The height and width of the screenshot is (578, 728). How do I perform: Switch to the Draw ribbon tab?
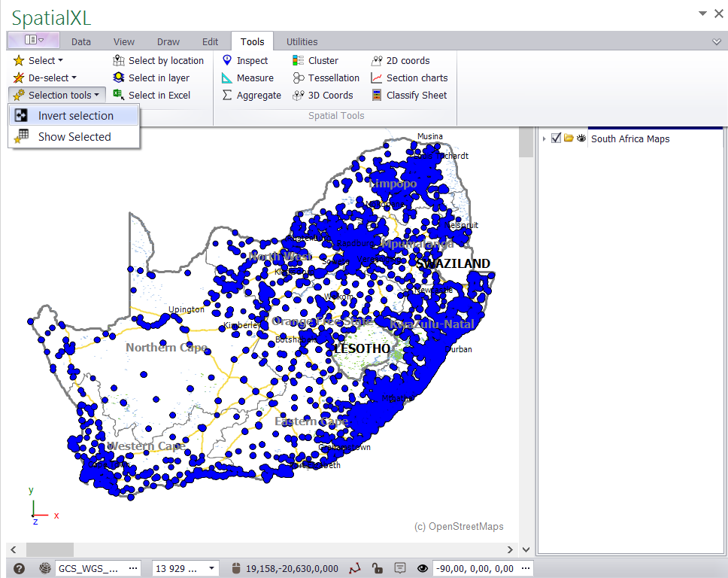pyautogui.click(x=168, y=42)
